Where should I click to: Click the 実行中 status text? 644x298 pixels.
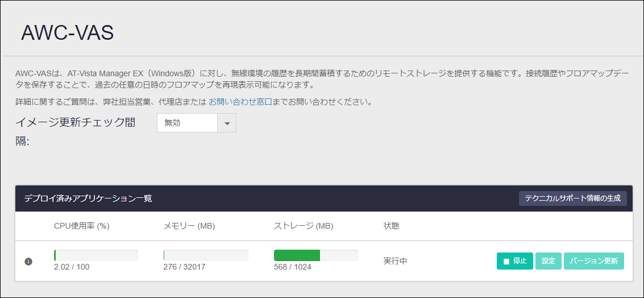point(395,261)
